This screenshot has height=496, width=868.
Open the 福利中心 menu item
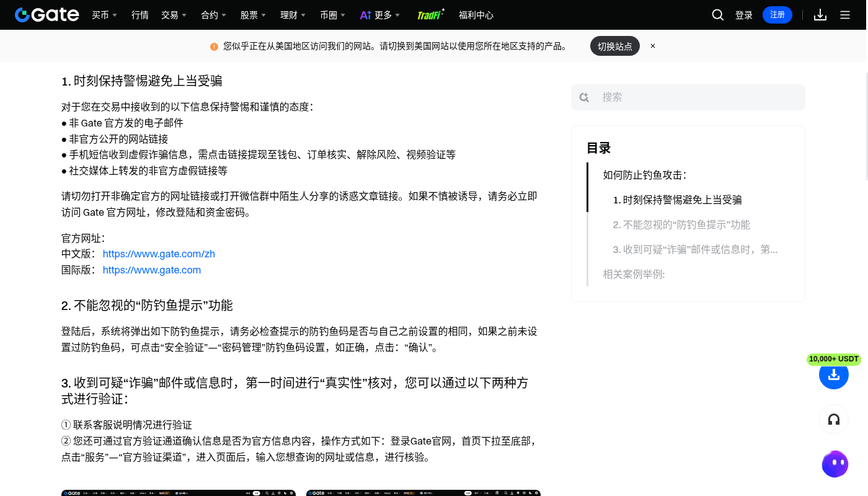pos(476,15)
